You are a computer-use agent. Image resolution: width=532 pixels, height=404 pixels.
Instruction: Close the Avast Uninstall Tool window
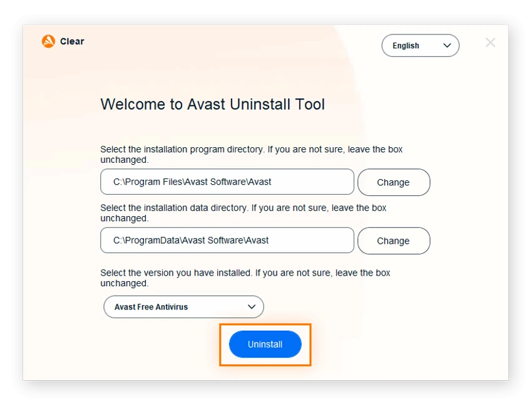coord(490,43)
